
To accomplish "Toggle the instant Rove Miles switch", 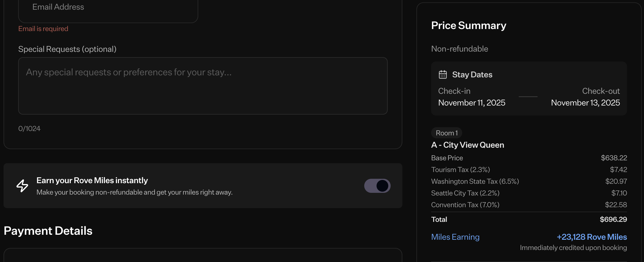I will 377,186.
